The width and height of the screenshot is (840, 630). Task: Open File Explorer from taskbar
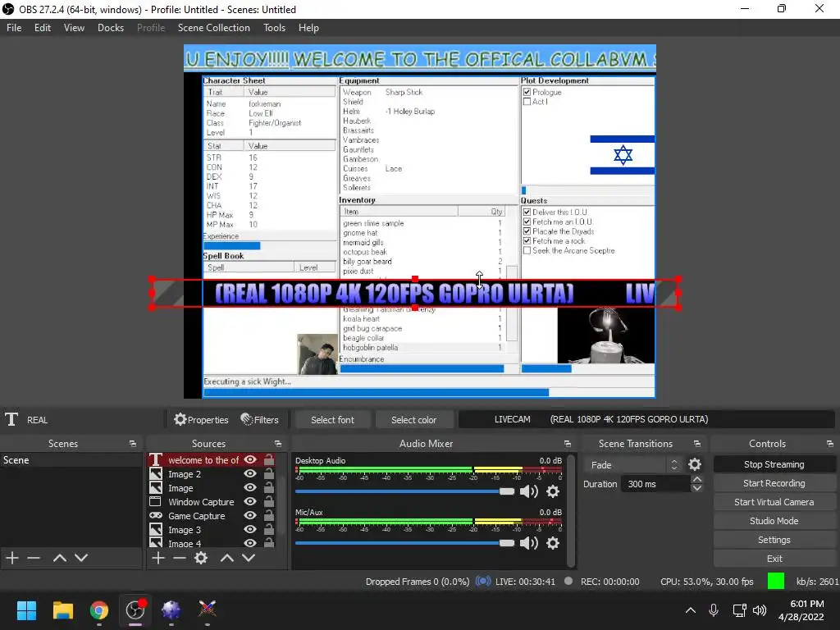tap(62, 609)
